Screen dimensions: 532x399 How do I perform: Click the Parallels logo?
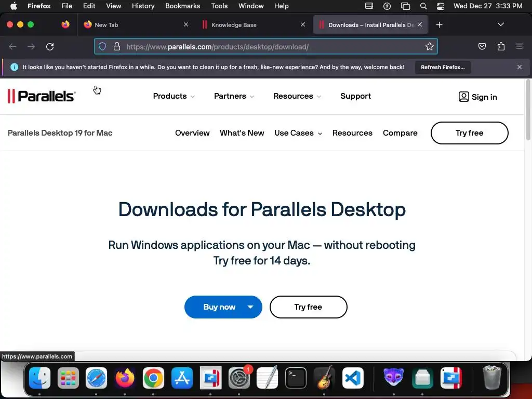click(x=42, y=96)
